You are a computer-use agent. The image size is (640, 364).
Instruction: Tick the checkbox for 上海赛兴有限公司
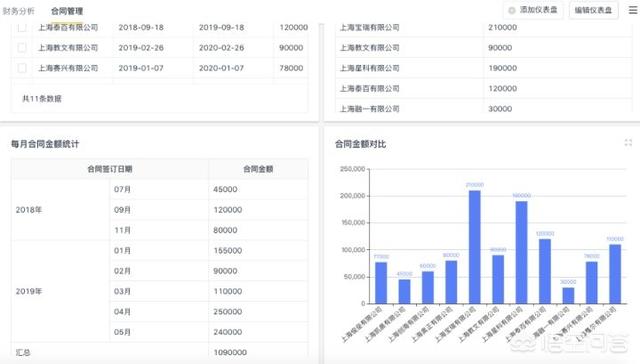pyautogui.click(x=22, y=68)
